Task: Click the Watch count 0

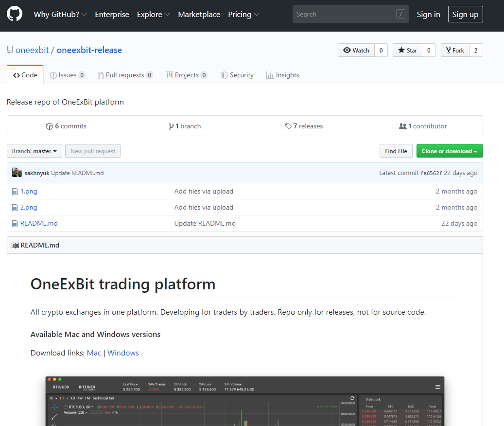Action: click(381, 50)
